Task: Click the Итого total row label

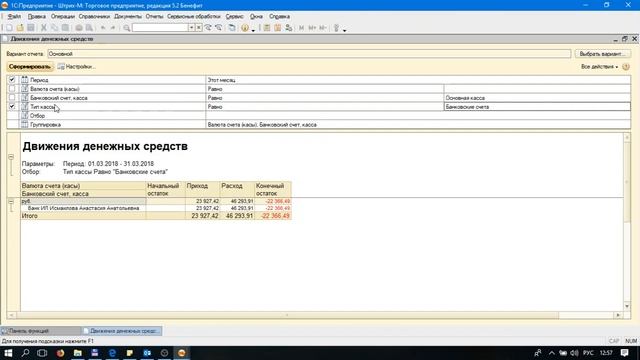Action: tap(29, 216)
